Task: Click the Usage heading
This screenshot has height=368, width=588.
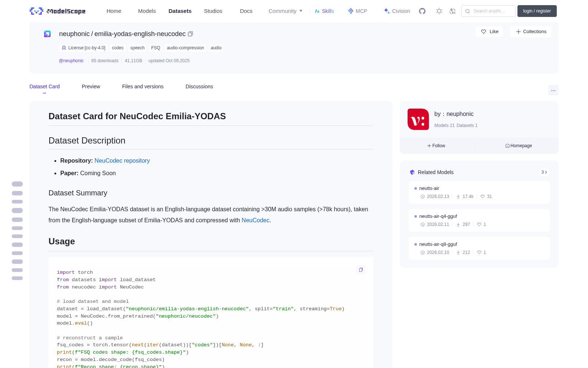Action: (x=62, y=241)
